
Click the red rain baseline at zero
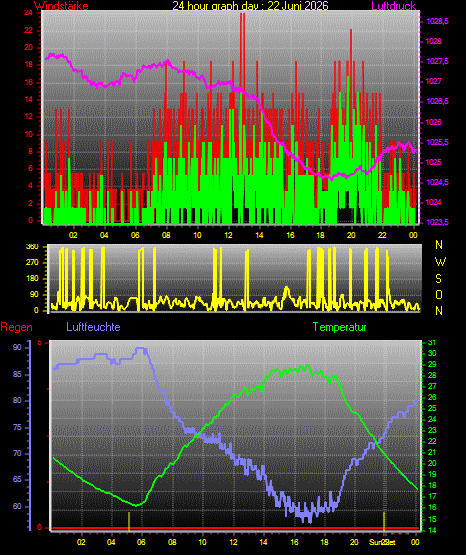(235, 528)
